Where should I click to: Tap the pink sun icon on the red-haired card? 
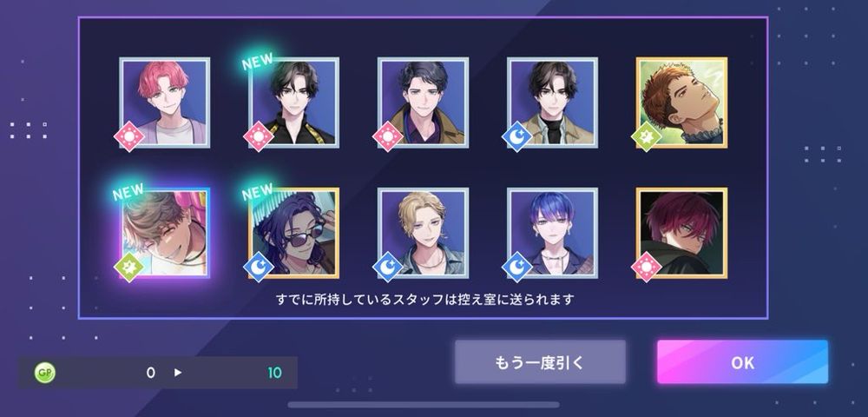(x=647, y=267)
